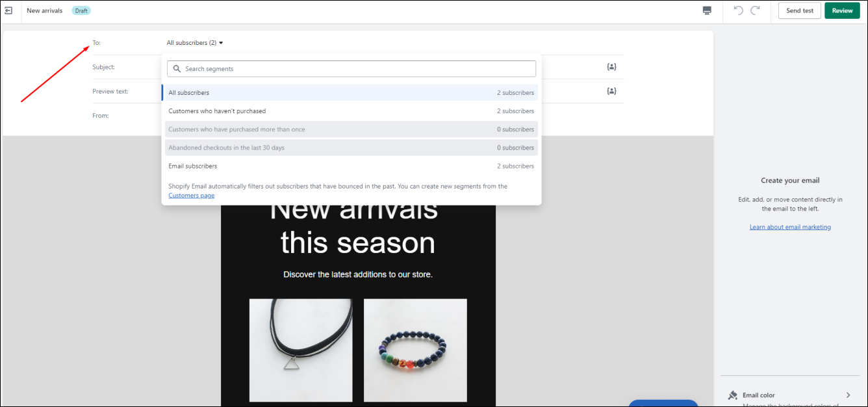Expand the Email color section chevron
868x407 pixels.
pyautogui.click(x=848, y=395)
